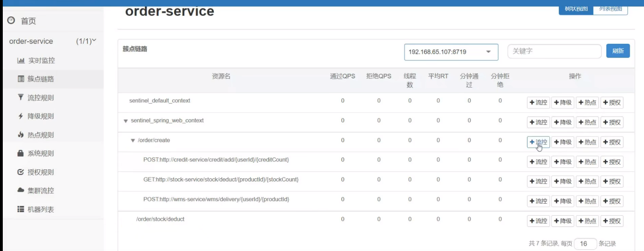Viewport: 644px width, 251px height.
Task: Click the 流控规则 funnel icon
Action: 21,97
